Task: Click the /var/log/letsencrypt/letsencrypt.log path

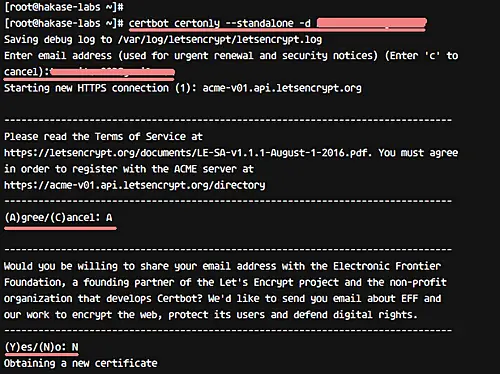Action: tap(220, 40)
